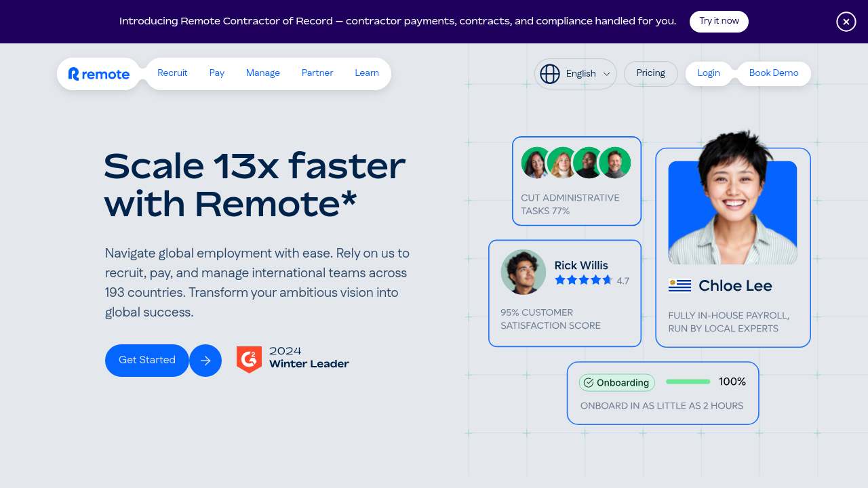Click the Try it now button

(x=719, y=21)
